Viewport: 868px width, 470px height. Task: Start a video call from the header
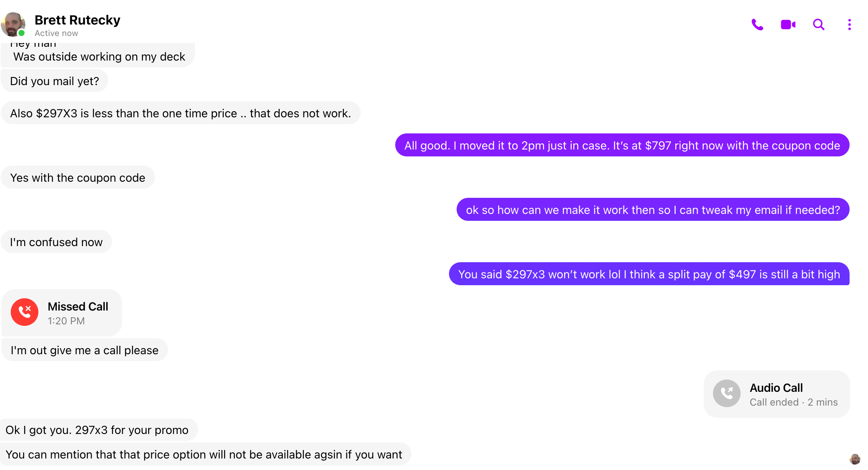[x=788, y=25]
